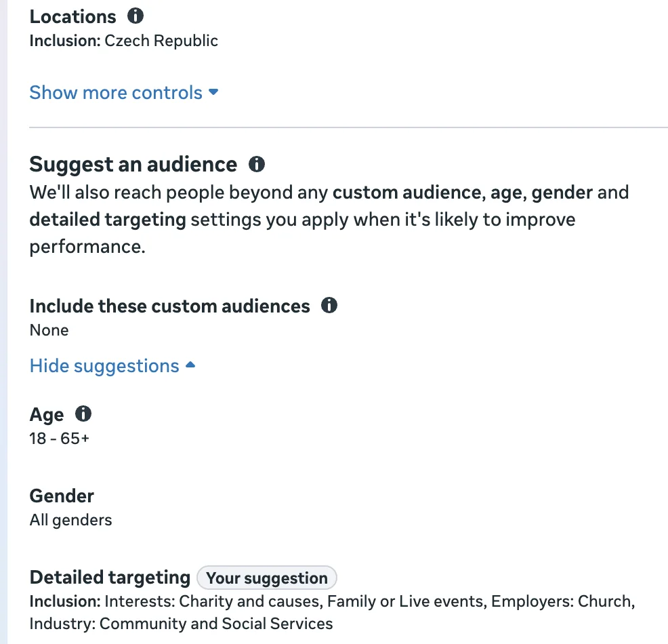The height and width of the screenshot is (644, 668).
Task: Open the Locations info tooltip icon
Action: 135,16
